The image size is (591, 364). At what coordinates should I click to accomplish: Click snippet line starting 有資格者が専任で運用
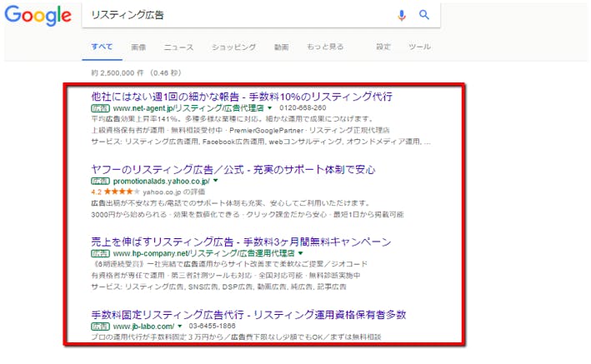click(225, 276)
